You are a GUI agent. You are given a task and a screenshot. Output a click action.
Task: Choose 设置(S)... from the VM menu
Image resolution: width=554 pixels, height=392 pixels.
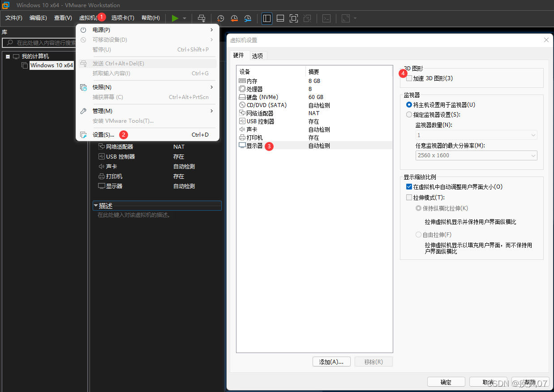point(147,134)
